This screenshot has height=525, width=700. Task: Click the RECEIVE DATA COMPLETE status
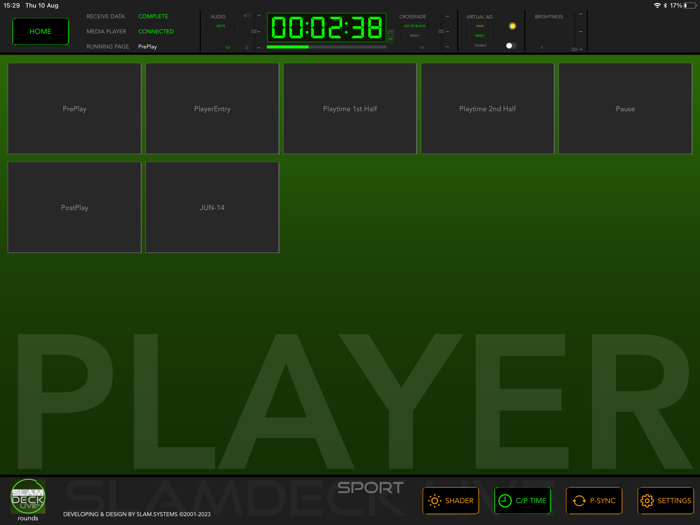click(153, 16)
